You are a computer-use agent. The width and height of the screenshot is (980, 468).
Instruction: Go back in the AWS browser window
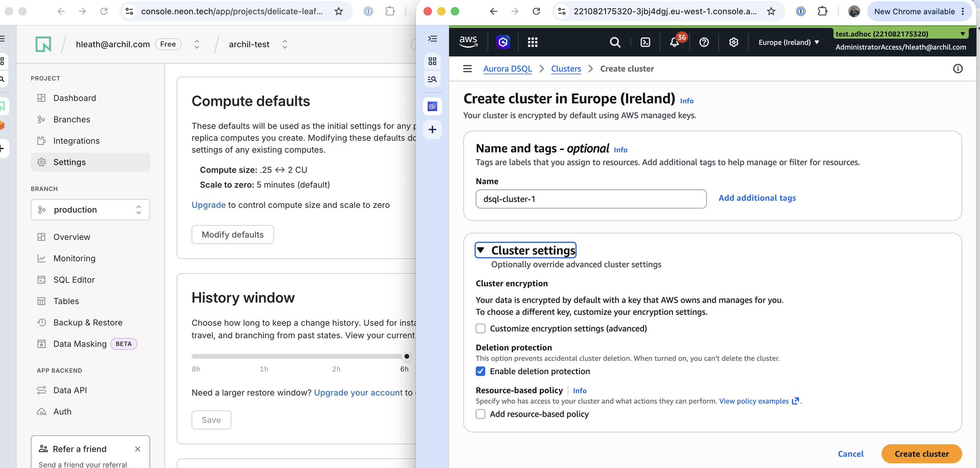click(494, 11)
